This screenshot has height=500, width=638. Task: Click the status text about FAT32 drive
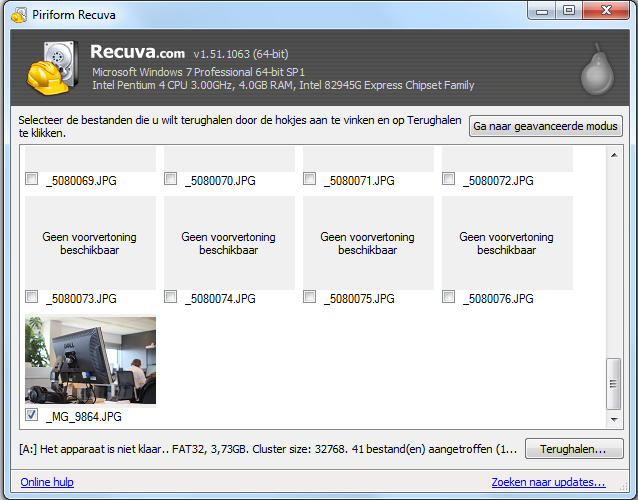click(268, 449)
